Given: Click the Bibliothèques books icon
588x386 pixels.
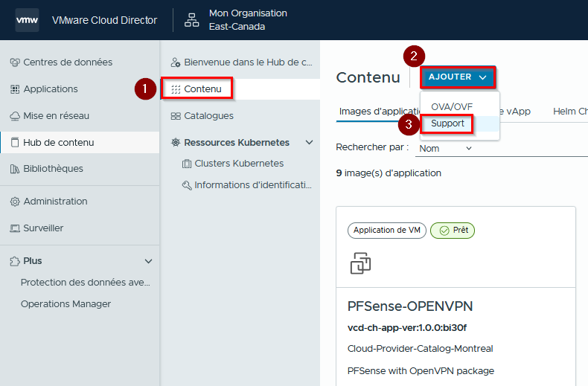Looking at the screenshot, I should [15, 169].
